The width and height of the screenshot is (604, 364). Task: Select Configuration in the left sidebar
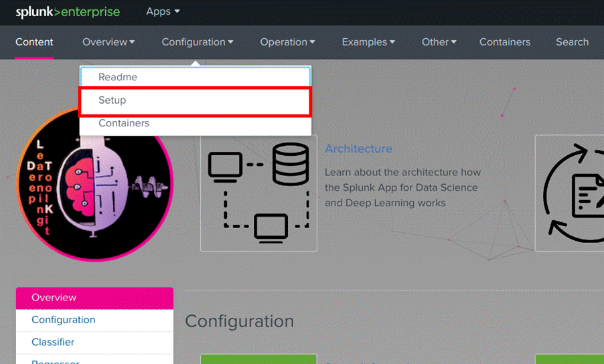(64, 320)
